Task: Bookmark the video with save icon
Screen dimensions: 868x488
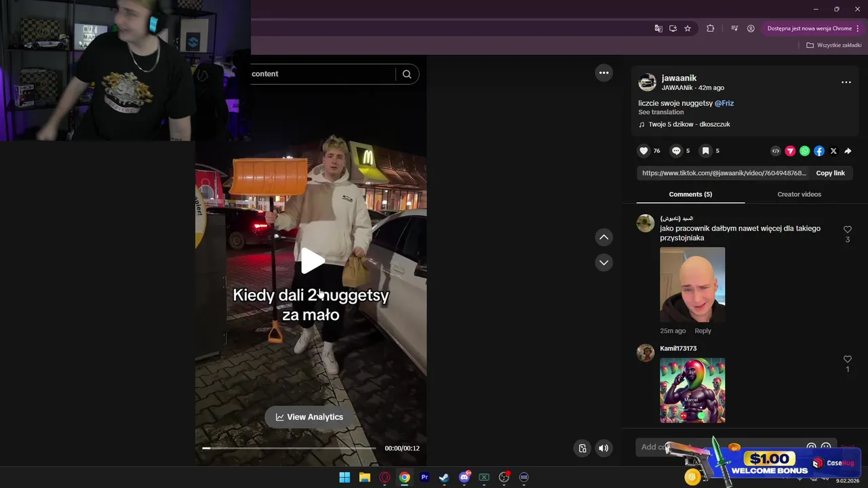Action: point(705,151)
